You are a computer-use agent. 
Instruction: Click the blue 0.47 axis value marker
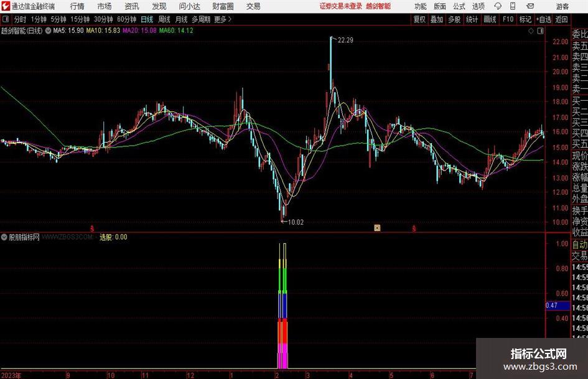click(558, 306)
